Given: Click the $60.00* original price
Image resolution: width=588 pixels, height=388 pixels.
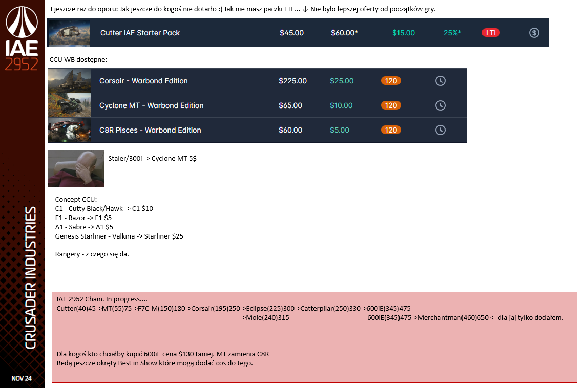Looking at the screenshot, I should pyautogui.click(x=344, y=33).
